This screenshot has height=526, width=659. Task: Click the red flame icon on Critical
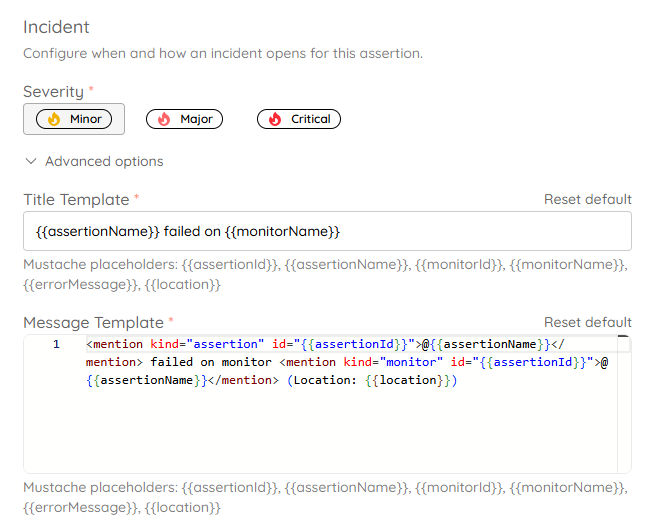coord(275,119)
